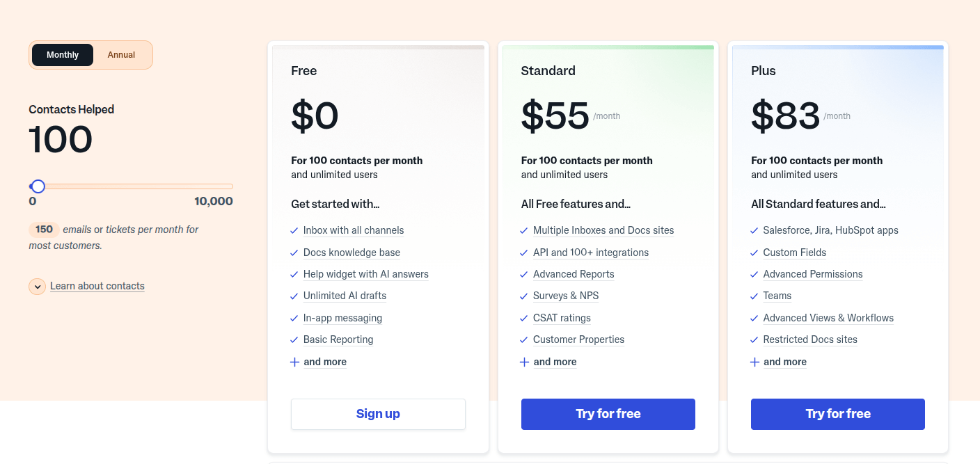Click the Contacts Helped slider handle
Image resolution: width=980 pixels, height=464 pixels.
pos(38,186)
